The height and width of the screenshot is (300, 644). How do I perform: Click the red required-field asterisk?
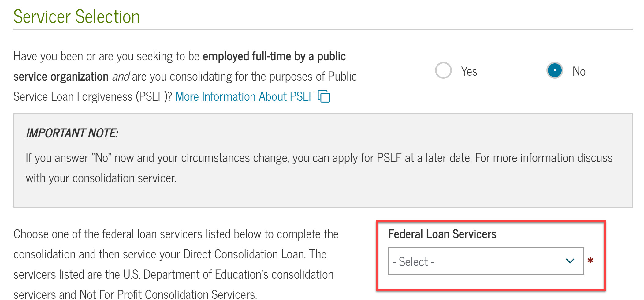point(590,260)
